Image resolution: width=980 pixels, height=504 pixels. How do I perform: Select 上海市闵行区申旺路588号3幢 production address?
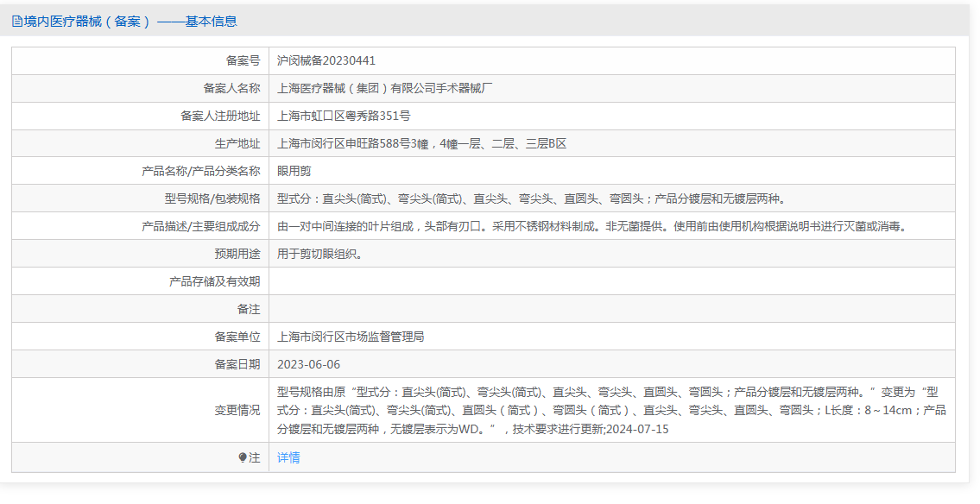pos(422,143)
